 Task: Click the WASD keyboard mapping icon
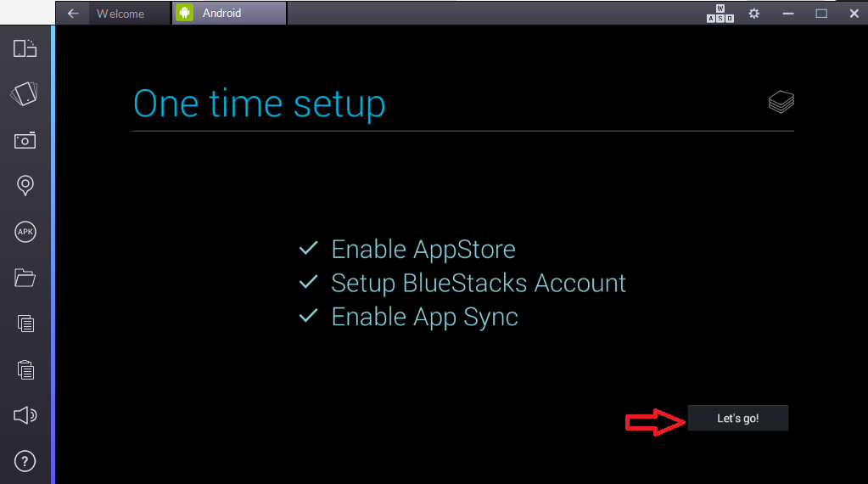(720, 14)
